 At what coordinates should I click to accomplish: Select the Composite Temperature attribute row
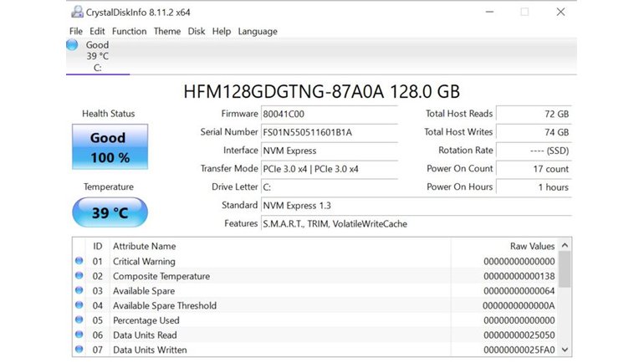click(315, 276)
